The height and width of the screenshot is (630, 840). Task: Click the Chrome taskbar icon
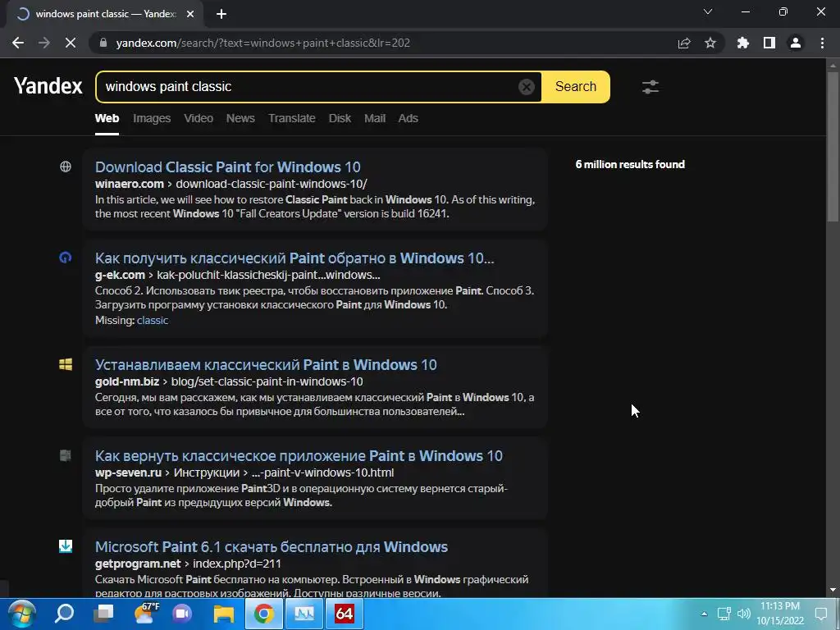pos(263,614)
